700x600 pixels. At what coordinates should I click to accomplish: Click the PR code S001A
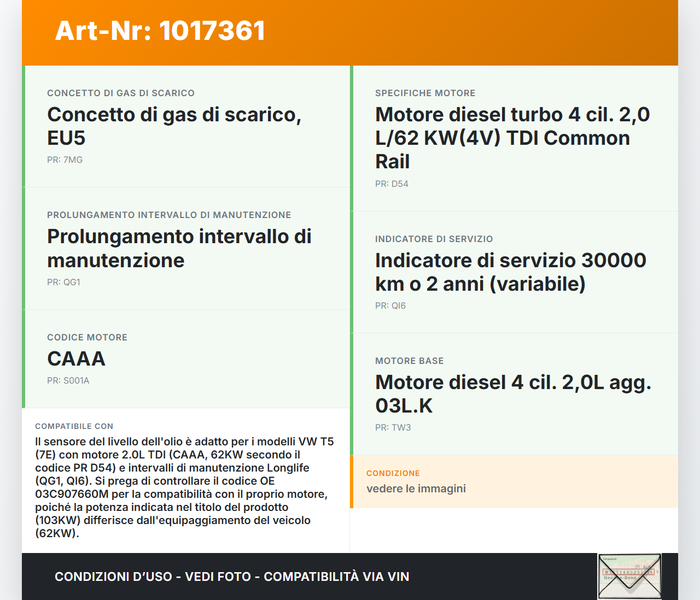(68, 381)
